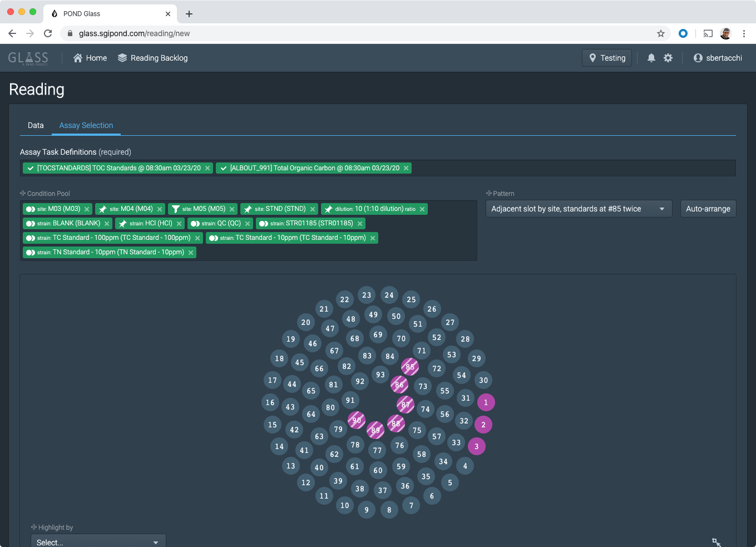Open the Pattern dropdown

click(x=579, y=209)
